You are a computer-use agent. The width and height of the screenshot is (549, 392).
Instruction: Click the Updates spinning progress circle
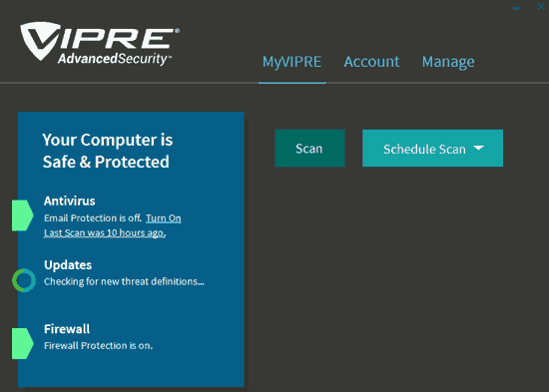[x=24, y=280]
